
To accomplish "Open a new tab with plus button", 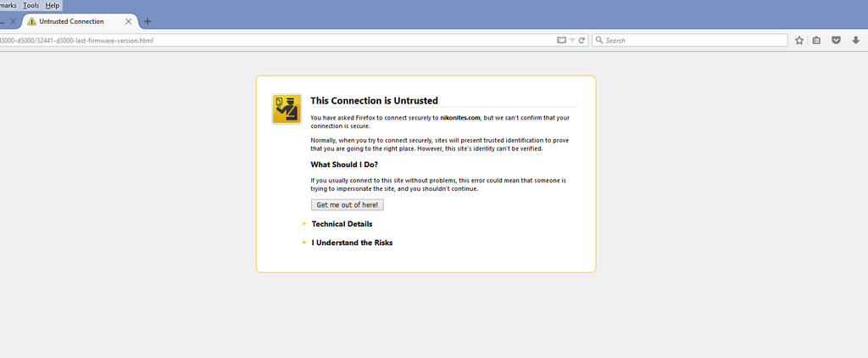I will (147, 21).
